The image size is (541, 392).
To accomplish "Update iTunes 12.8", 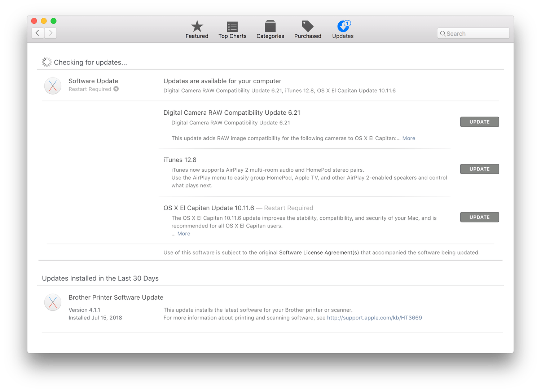I will pos(480,169).
